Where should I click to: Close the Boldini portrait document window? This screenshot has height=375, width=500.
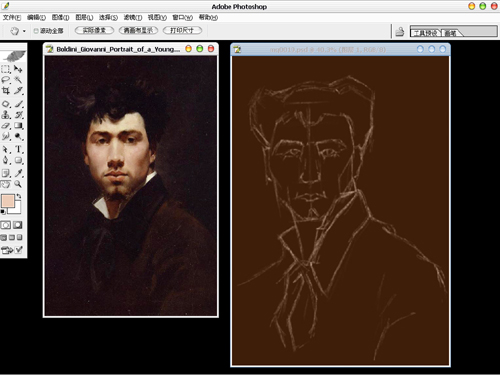[x=211, y=49]
